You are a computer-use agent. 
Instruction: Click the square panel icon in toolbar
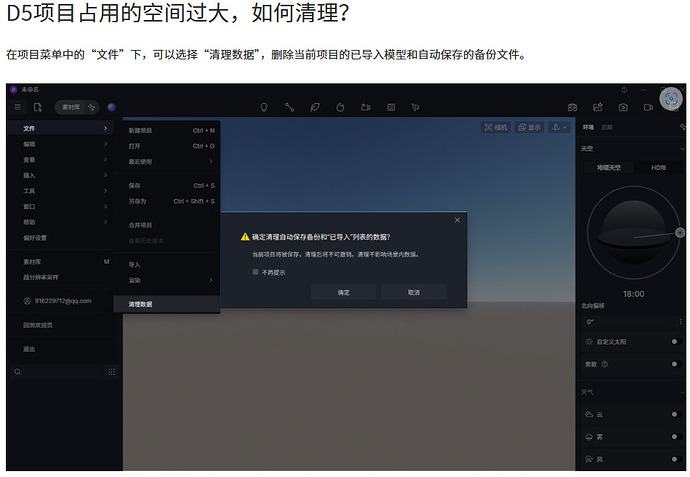pos(391,107)
